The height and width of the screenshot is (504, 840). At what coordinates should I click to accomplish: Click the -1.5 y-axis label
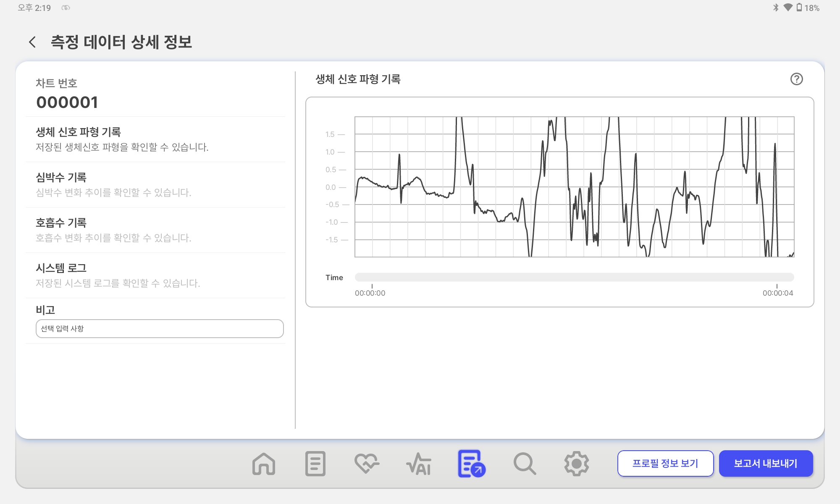click(331, 240)
